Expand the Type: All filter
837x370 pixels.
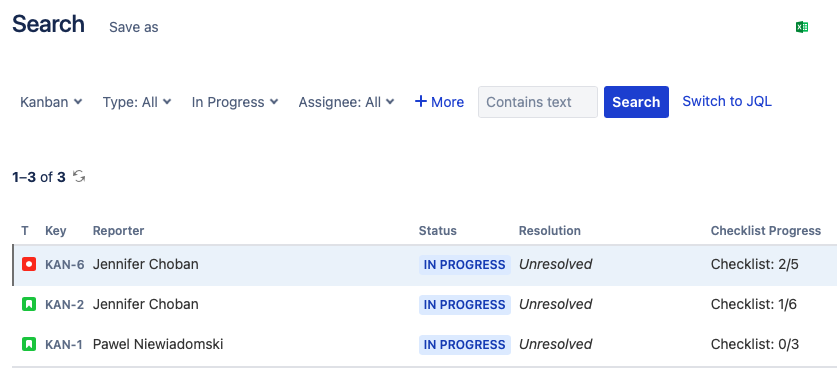[137, 102]
